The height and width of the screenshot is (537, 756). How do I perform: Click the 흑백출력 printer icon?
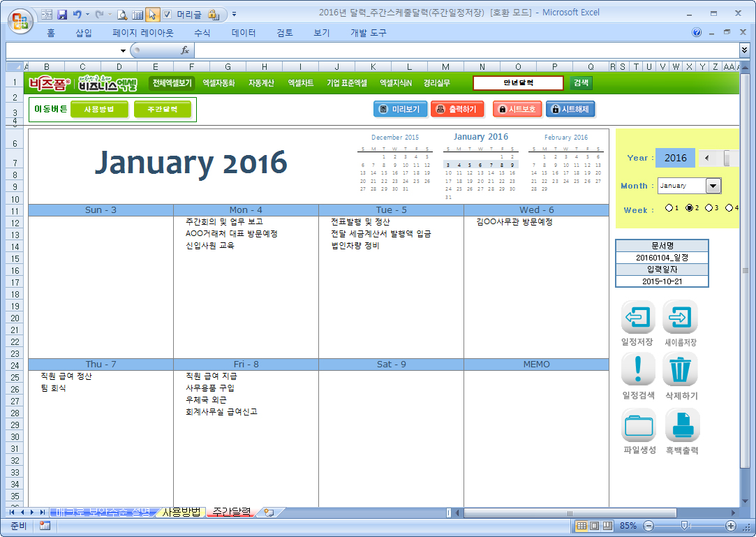tap(682, 425)
